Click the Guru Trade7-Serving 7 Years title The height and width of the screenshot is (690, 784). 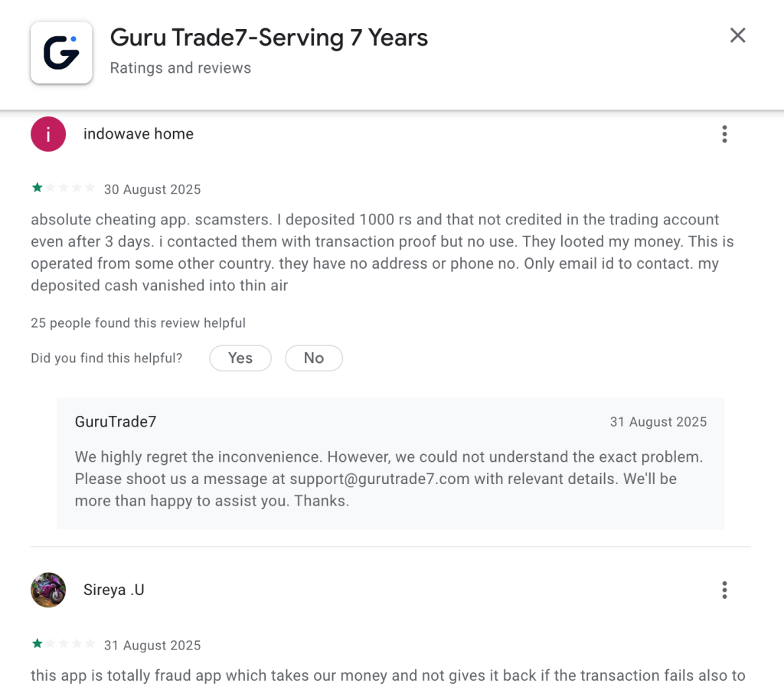point(269,38)
